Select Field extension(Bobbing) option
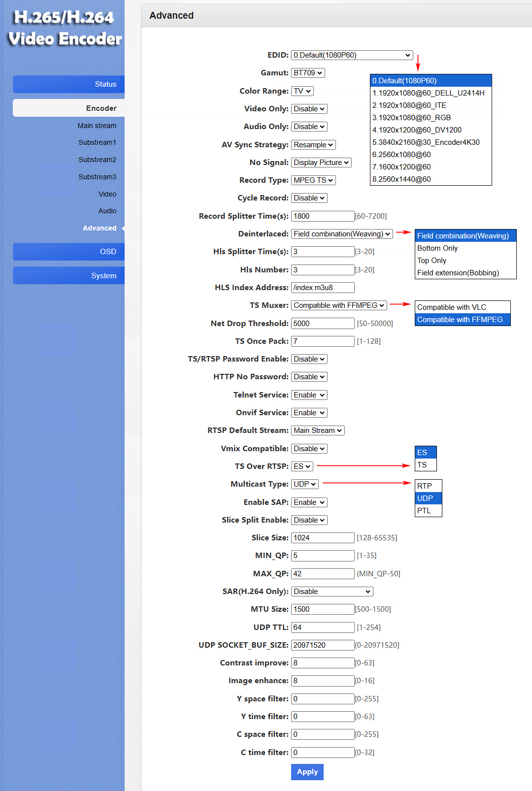This screenshot has height=791, width=532. point(465,273)
